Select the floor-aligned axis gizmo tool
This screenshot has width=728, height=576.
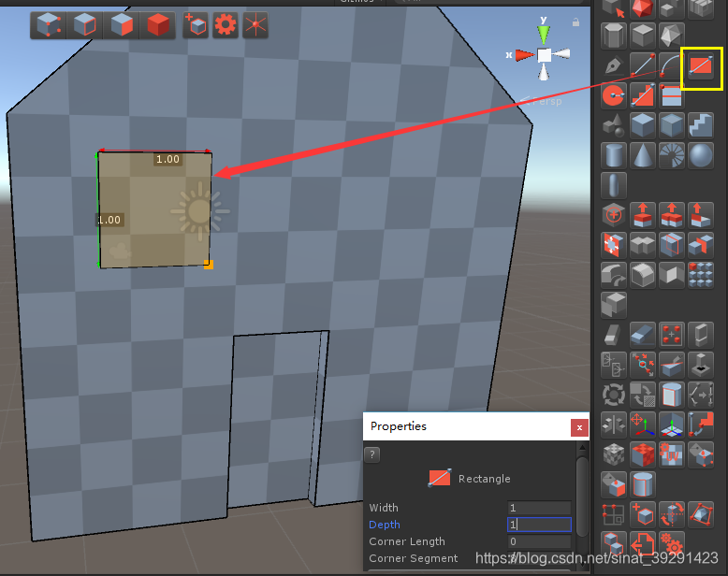(671, 425)
